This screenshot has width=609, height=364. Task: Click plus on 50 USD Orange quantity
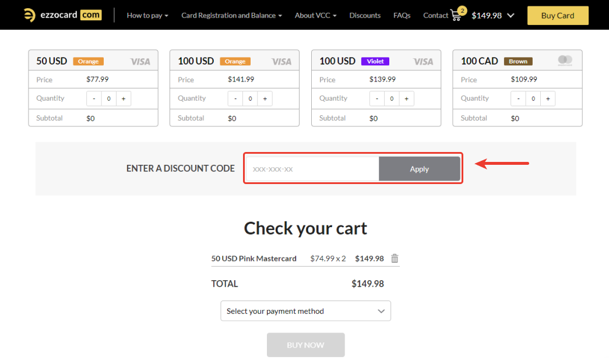coord(124,99)
